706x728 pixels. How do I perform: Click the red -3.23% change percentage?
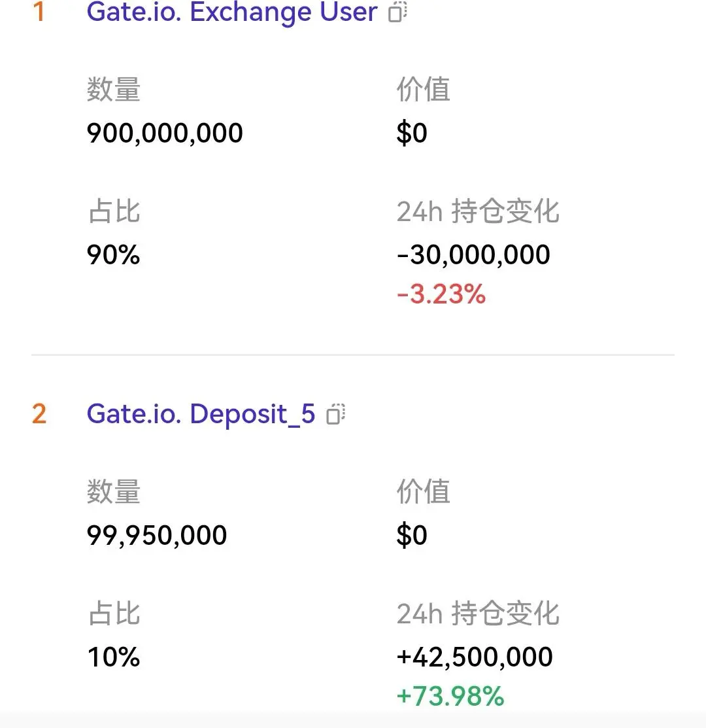point(441,294)
